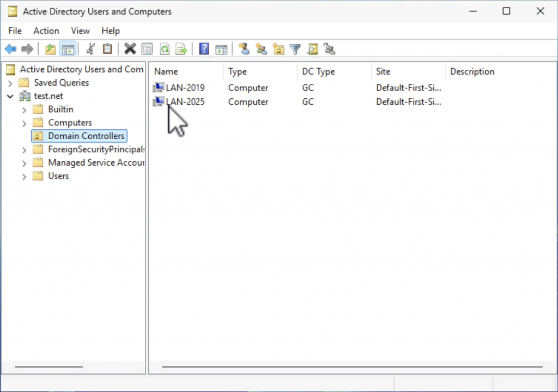Screen dimensions: 558x392
Task: Open the File menu
Action: click(x=15, y=31)
